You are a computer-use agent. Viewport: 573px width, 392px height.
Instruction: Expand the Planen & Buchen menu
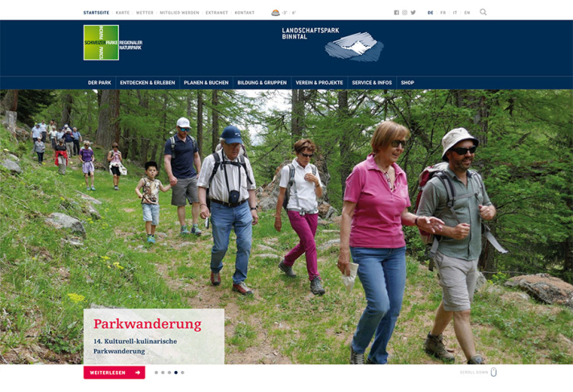click(x=206, y=83)
